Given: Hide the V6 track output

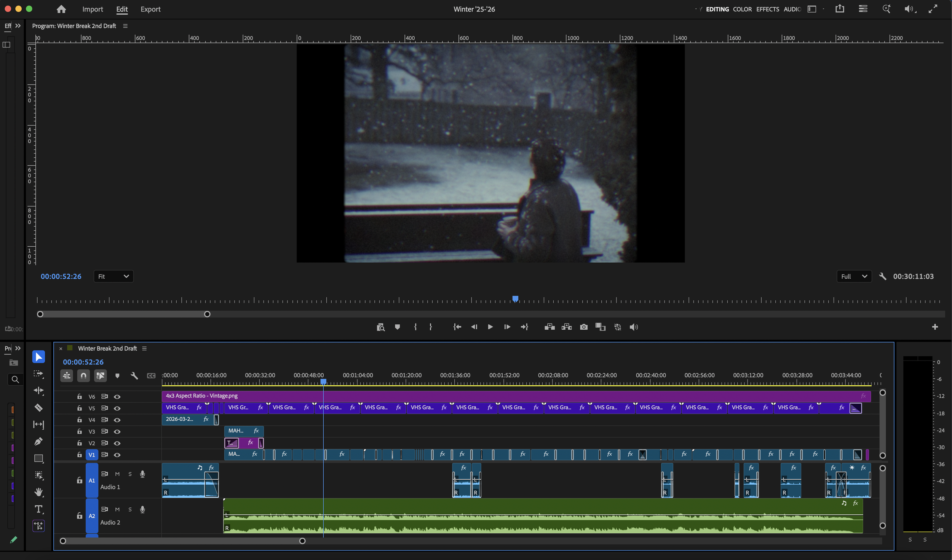Looking at the screenshot, I should [117, 397].
